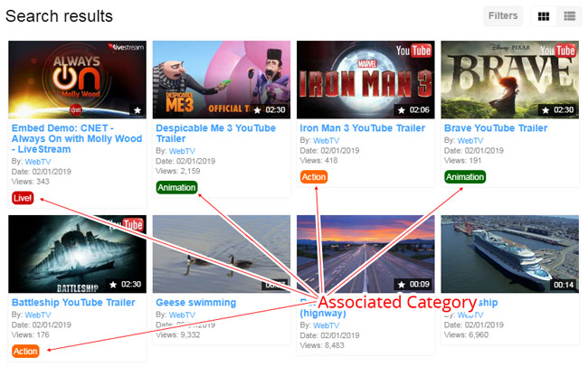Open 'Despicable Me 3 YouTube Trailer' title link
Image resolution: width=588 pixels, height=367 pixels.
215,134
